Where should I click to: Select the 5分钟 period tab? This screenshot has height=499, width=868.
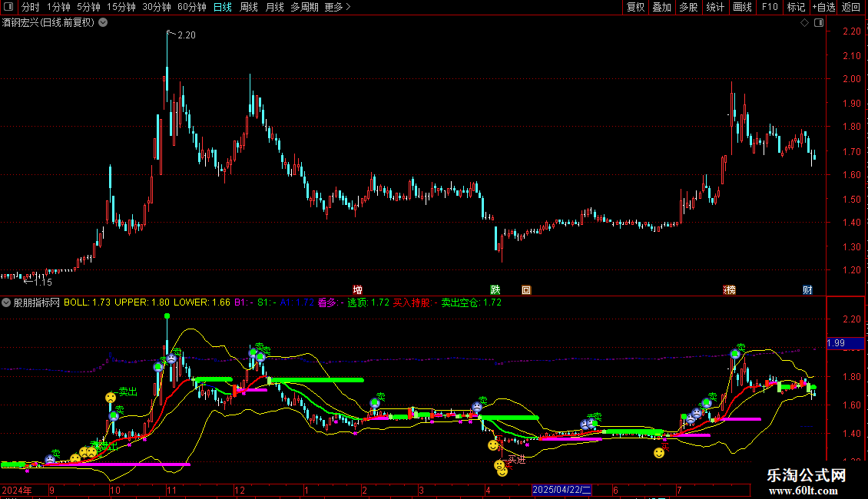[88, 7]
